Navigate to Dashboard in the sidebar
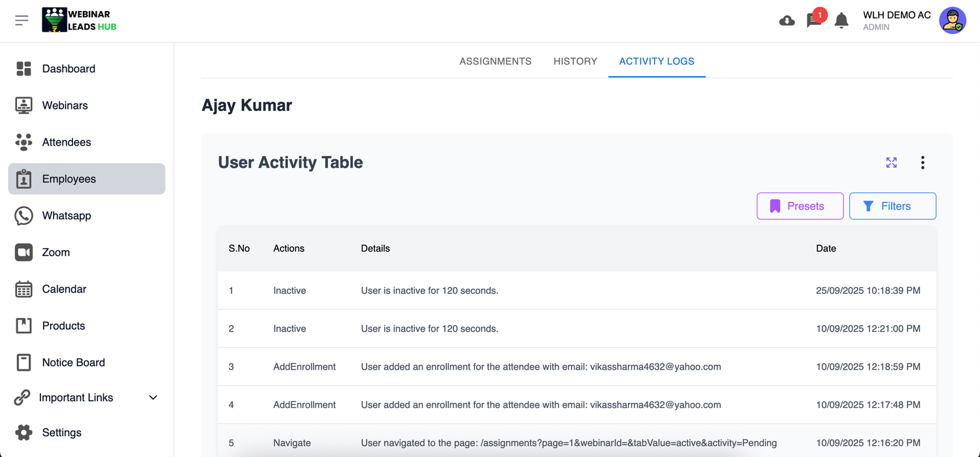The width and height of the screenshot is (980, 457). [x=69, y=69]
